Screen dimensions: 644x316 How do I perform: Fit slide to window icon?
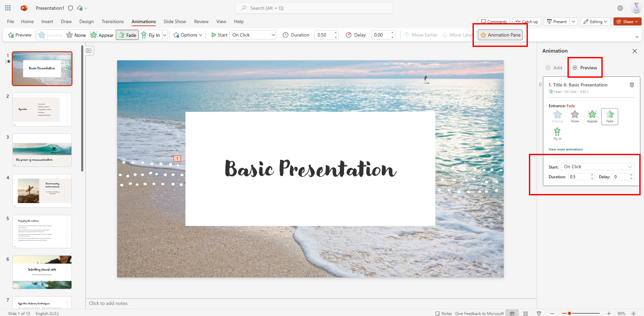coord(634,313)
